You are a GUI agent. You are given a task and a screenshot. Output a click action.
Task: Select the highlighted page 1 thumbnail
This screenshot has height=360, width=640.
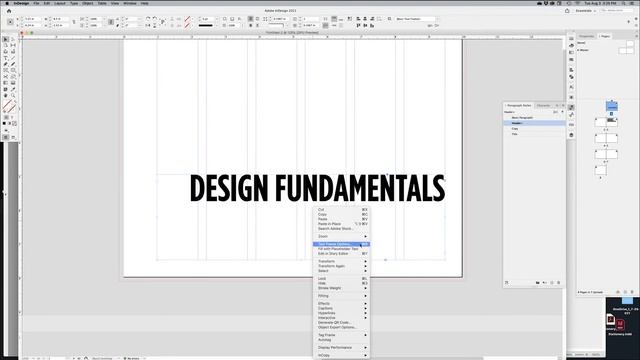pyautogui.click(x=611, y=106)
